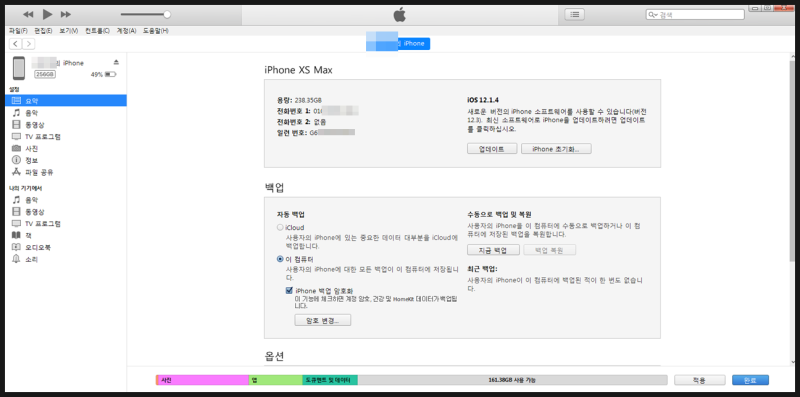Image resolution: width=800 pixels, height=397 pixels.
Task: Click the Apple logo in the status display
Action: (x=399, y=15)
